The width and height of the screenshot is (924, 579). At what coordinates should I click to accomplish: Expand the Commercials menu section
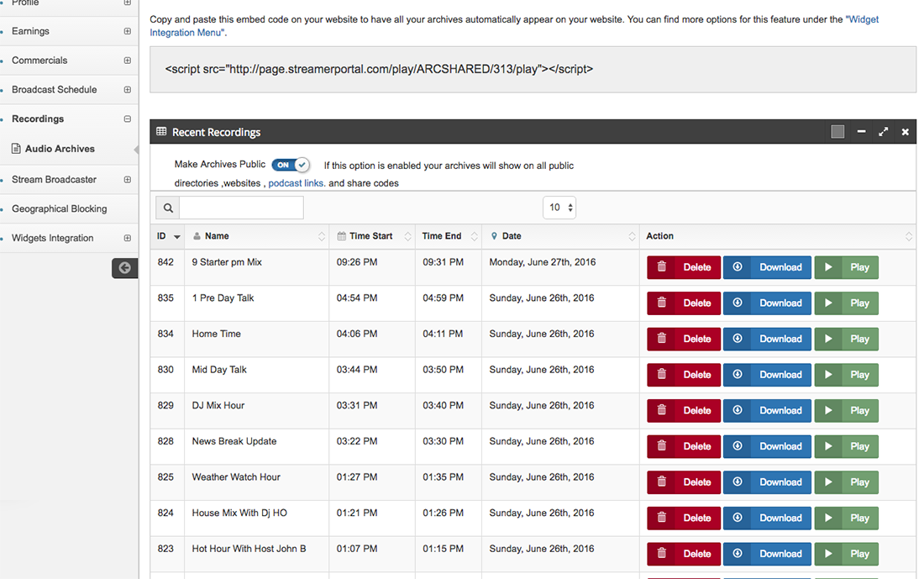(x=128, y=61)
